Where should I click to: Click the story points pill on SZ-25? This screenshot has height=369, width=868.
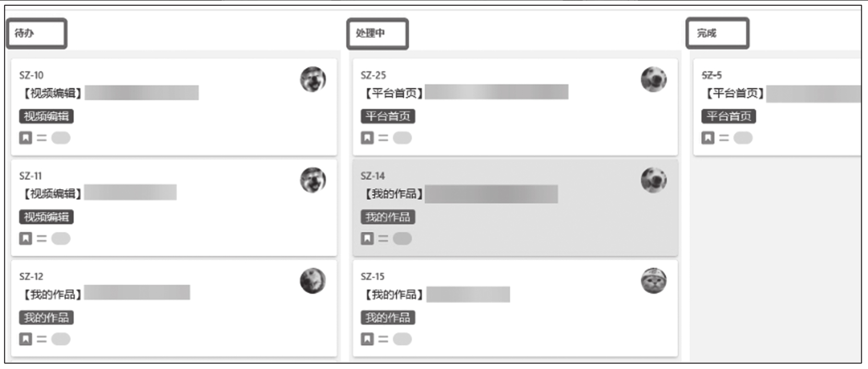[402, 138]
